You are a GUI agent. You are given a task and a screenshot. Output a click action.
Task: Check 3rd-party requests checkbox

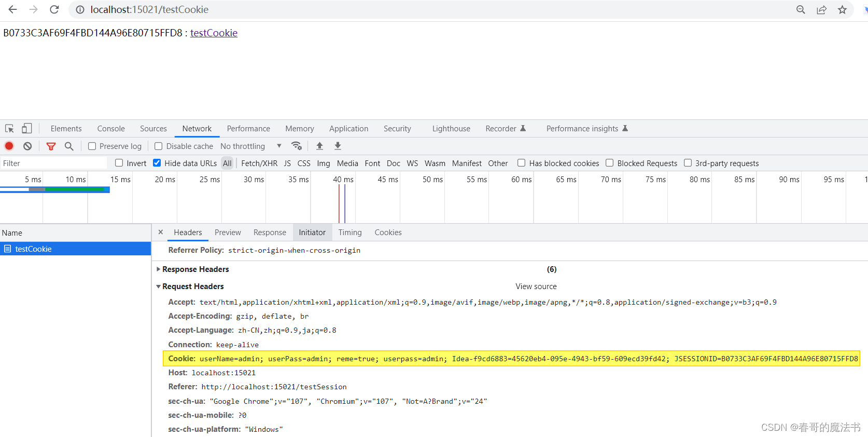tap(688, 163)
